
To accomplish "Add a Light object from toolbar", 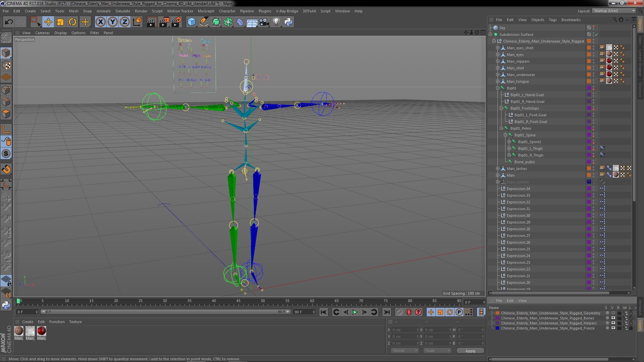I will point(276,22).
